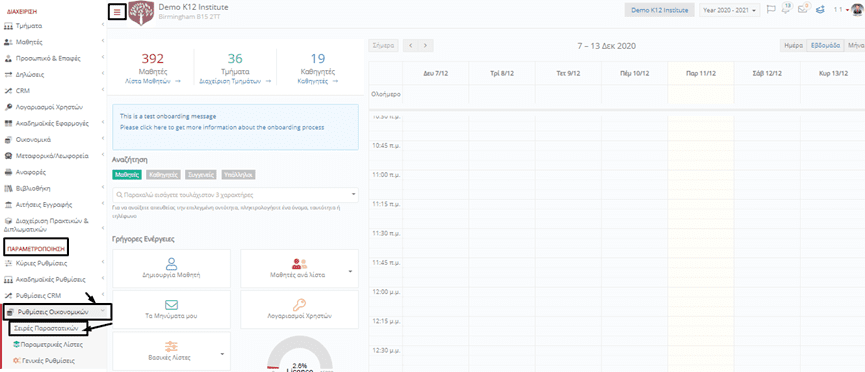Click the Τμήματα sidebar icon
Viewport: 865px width, 372px height.
click(8, 26)
